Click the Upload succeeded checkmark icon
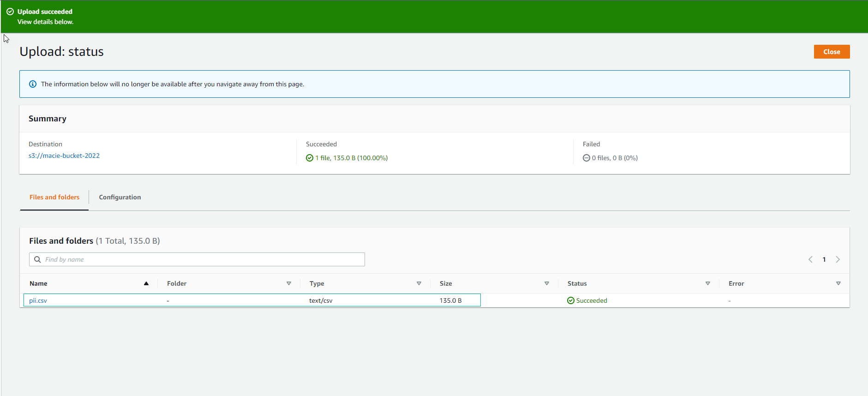Image resolution: width=868 pixels, height=396 pixels. tap(10, 12)
